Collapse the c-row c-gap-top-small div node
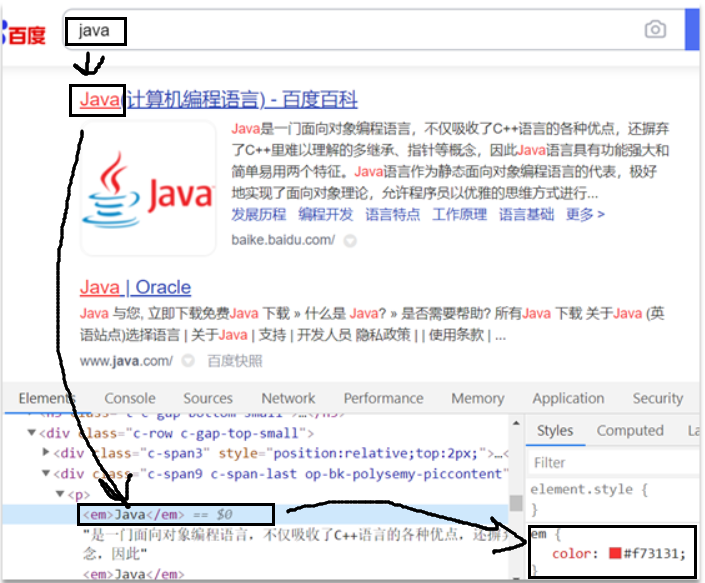 [x=31, y=433]
